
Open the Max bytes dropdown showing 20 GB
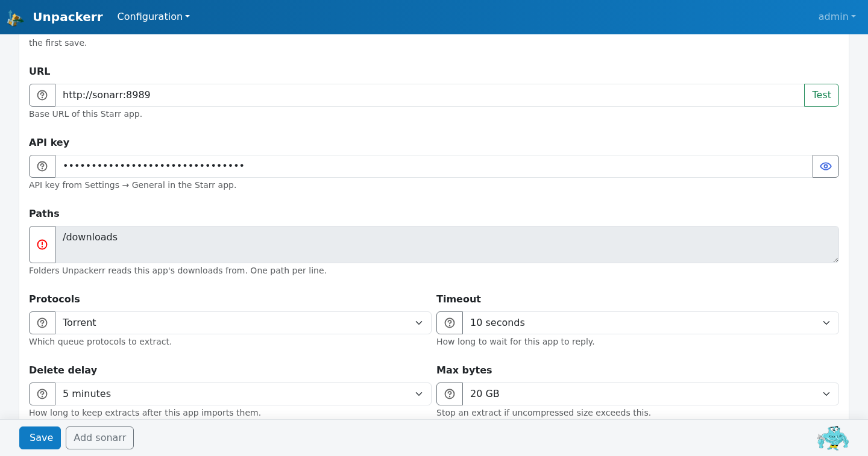650,394
